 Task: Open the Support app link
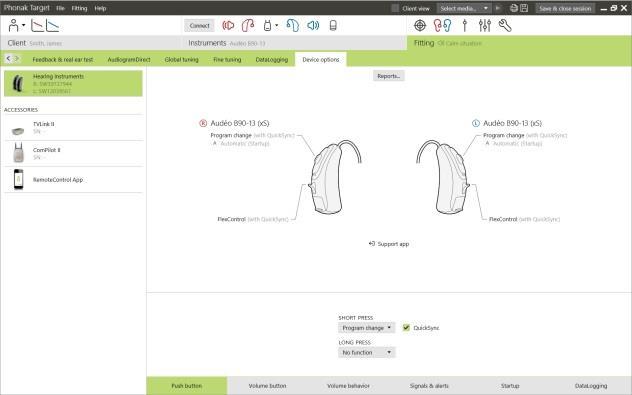(389, 244)
